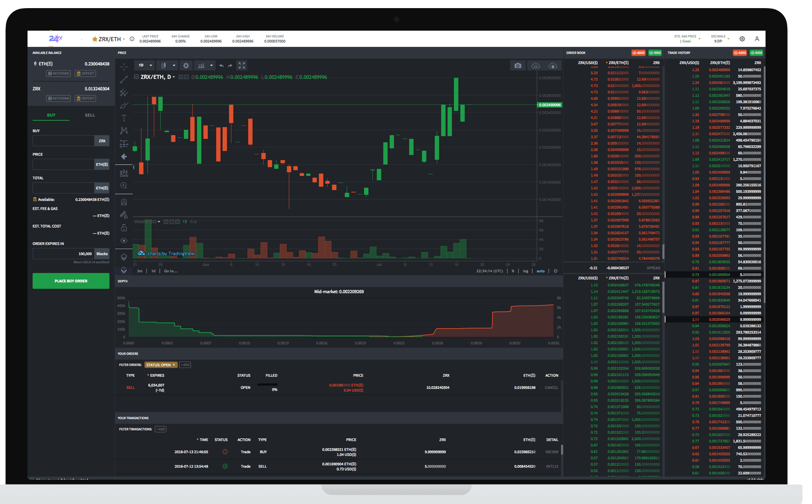
Task: Enter fullscreen chart mode
Action: [242, 66]
